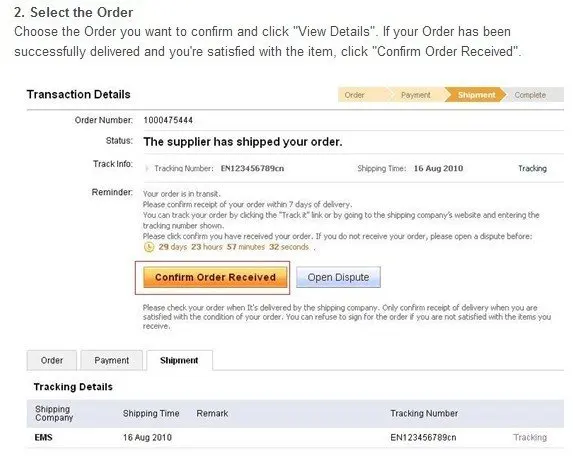
Task: Click the Payment progress step
Action: click(x=415, y=95)
